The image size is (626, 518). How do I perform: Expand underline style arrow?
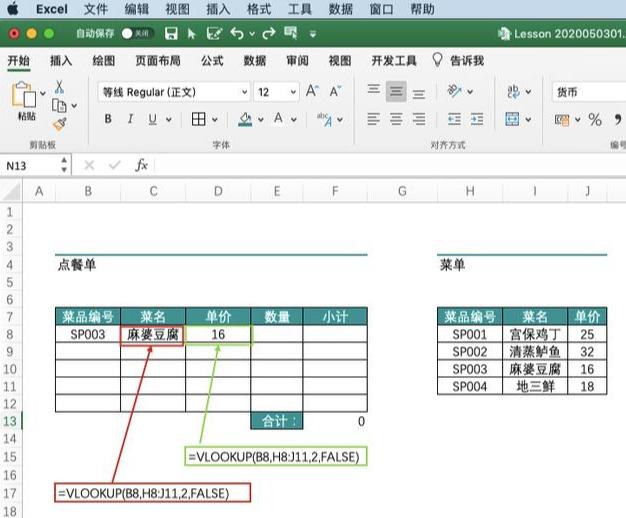tap(168, 119)
